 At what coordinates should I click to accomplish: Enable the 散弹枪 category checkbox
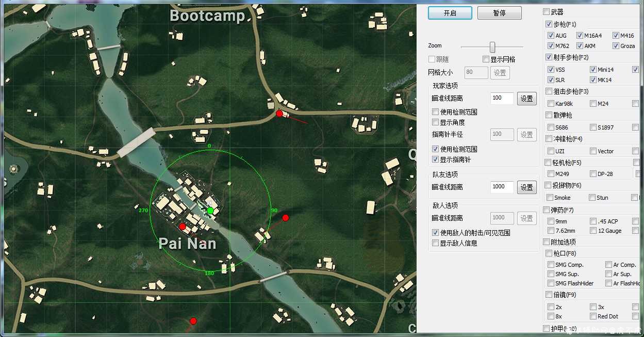549,115
